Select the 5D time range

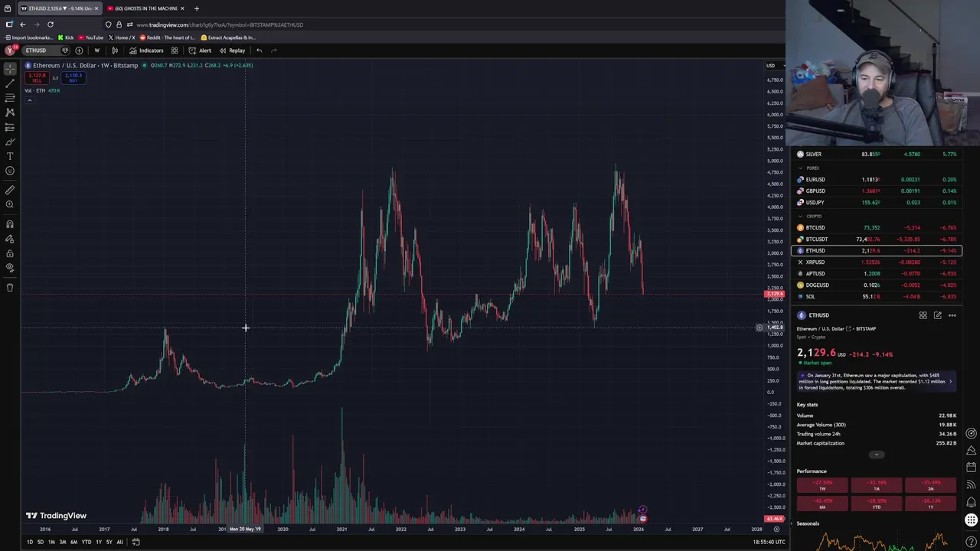tap(40, 542)
